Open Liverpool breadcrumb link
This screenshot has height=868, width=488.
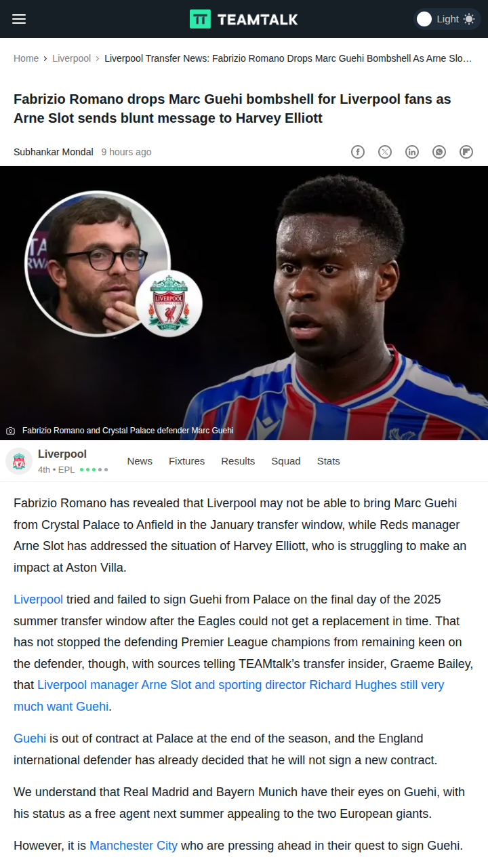(x=71, y=58)
